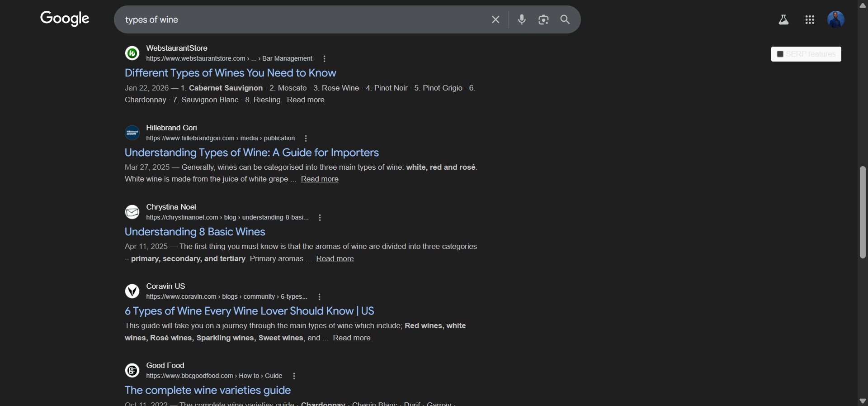Open more options for Hillebrand Gori result
The height and width of the screenshot is (406, 868).
306,139
